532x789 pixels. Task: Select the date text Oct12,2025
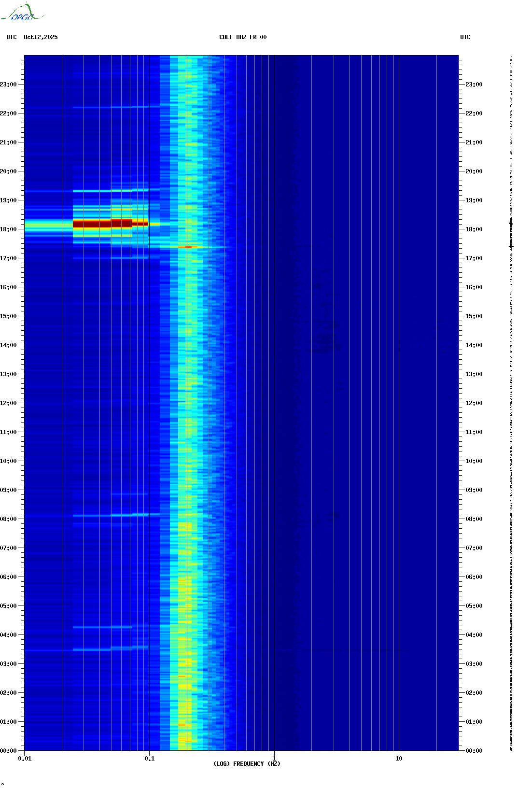[x=41, y=37]
